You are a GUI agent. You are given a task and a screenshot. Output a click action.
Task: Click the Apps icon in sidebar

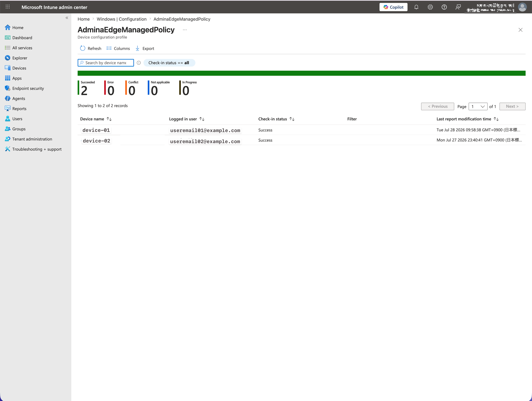pyautogui.click(x=7, y=78)
